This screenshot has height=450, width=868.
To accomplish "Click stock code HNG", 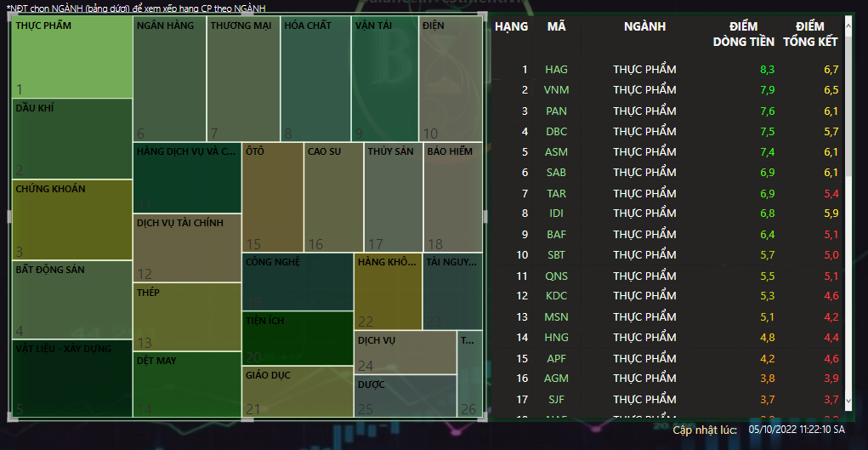I will [x=556, y=338].
